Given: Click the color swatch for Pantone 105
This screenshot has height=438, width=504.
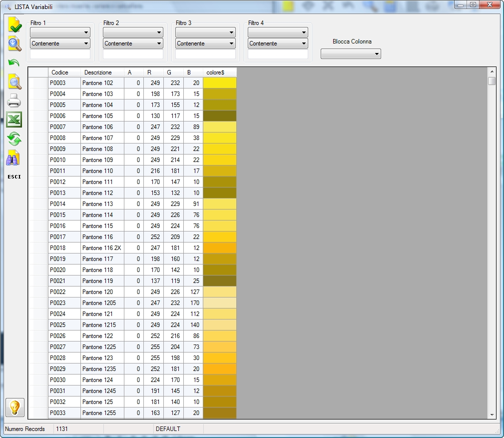Looking at the screenshot, I should coord(220,116).
